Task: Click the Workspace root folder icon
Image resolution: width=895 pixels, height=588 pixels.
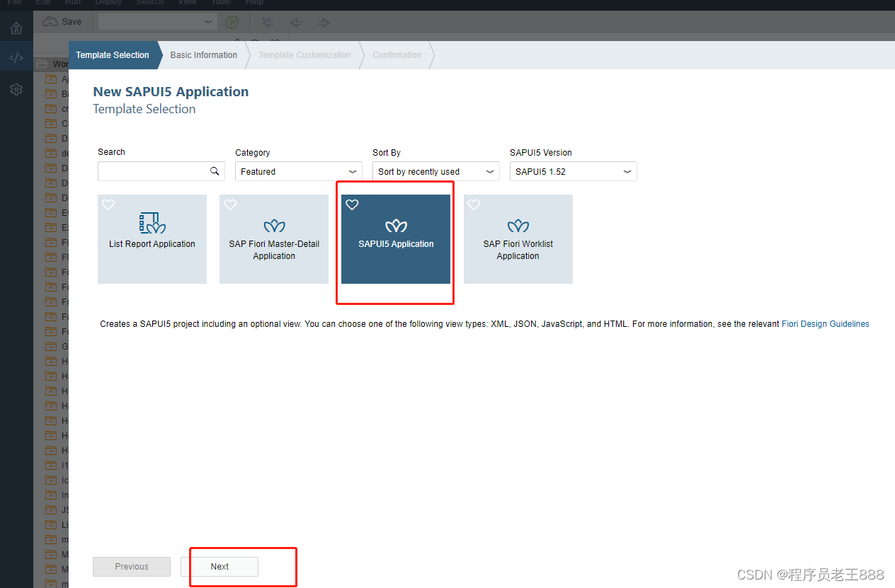Action: [42, 64]
